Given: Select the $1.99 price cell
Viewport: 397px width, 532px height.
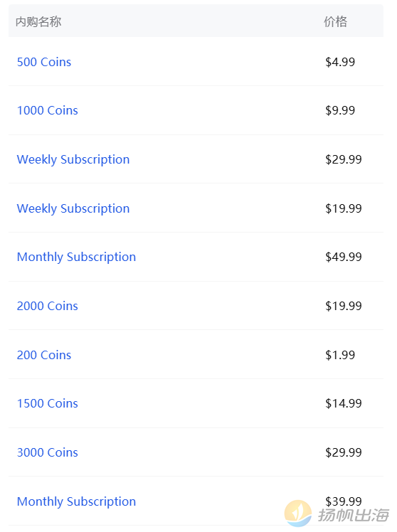Looking at the screenshot, I should 340,355.
